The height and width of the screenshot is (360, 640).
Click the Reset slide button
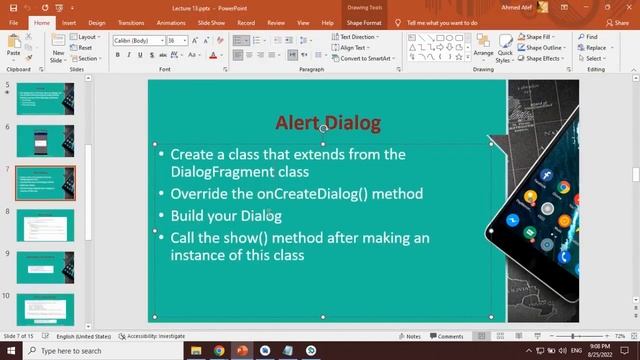pyautogui.click(x=81, y=48)
